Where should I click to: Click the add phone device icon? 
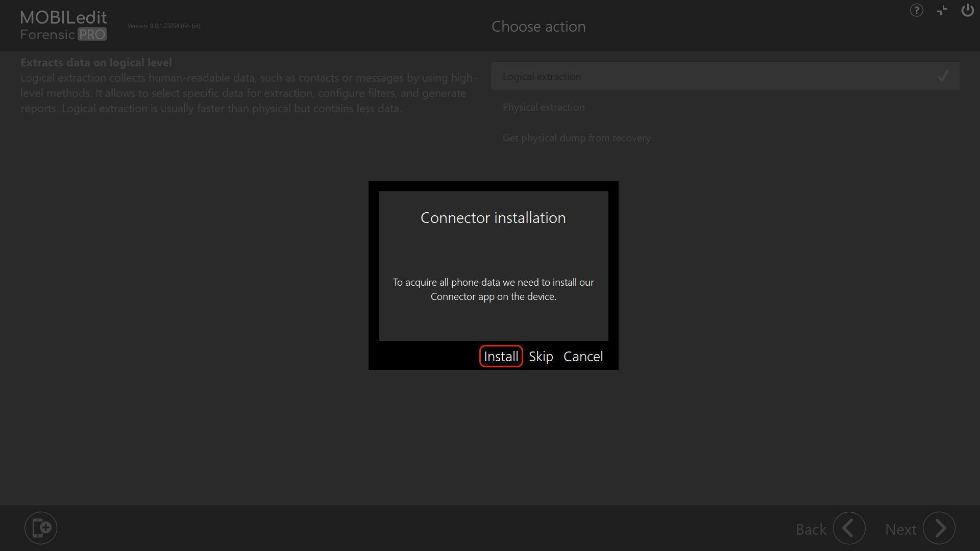pos(41,528)
